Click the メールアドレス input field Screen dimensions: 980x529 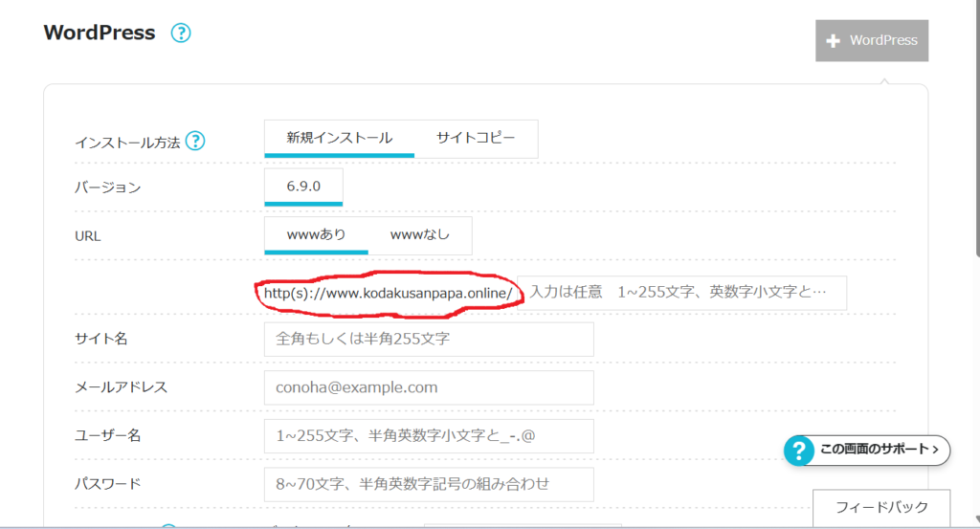429,387
